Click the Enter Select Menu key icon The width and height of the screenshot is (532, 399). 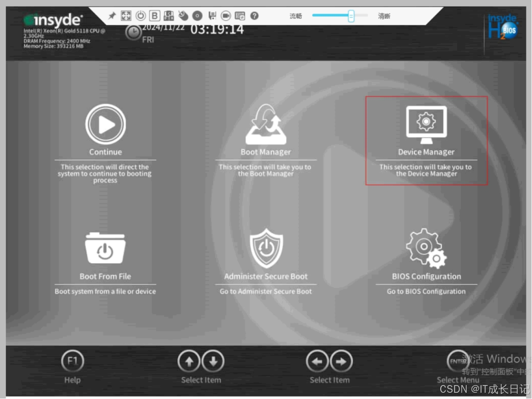point(458,361)
